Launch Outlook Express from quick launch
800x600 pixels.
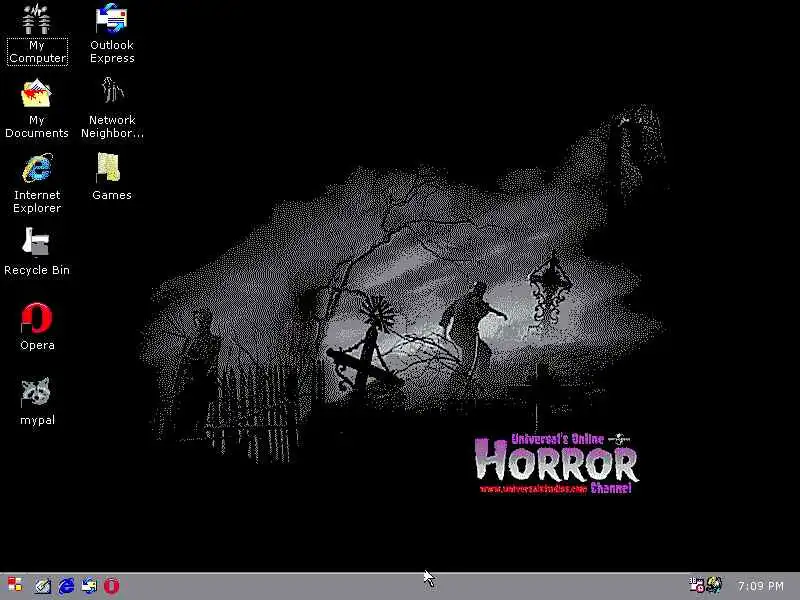89,586
